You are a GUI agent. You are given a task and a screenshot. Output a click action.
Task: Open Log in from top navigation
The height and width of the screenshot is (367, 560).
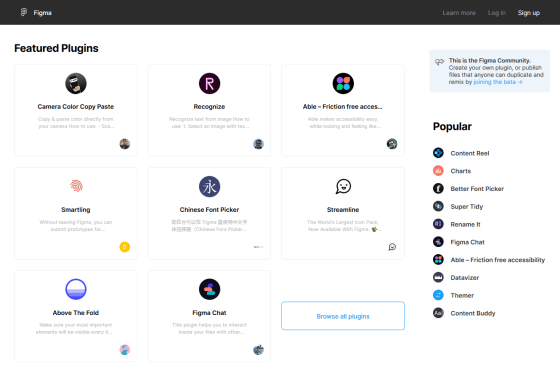(497, 13)
